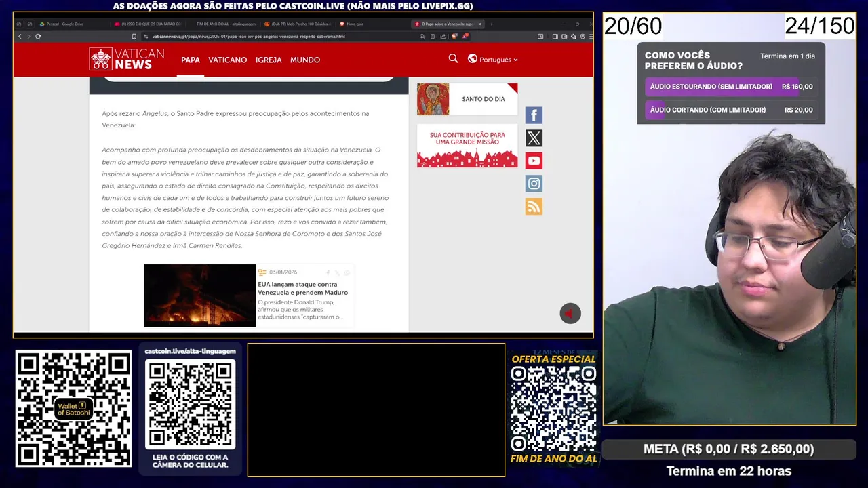Open the Instagram icon in sidebar
Screen dimensions: 868x488
(x=534, y=184)
